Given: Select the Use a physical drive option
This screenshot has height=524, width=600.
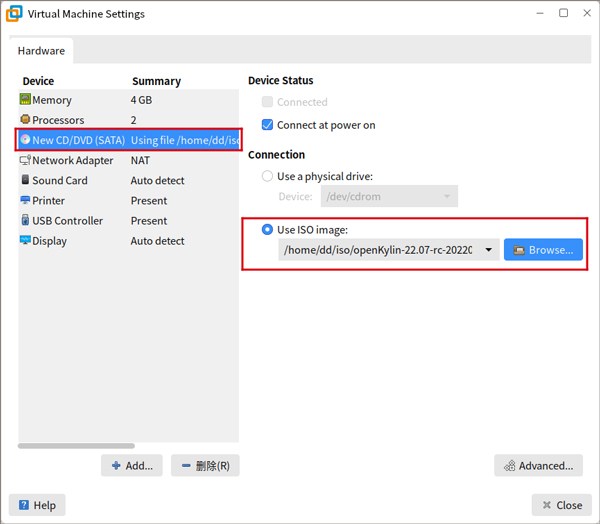Looking at the screenshot, I should click(x=267, y=176).
